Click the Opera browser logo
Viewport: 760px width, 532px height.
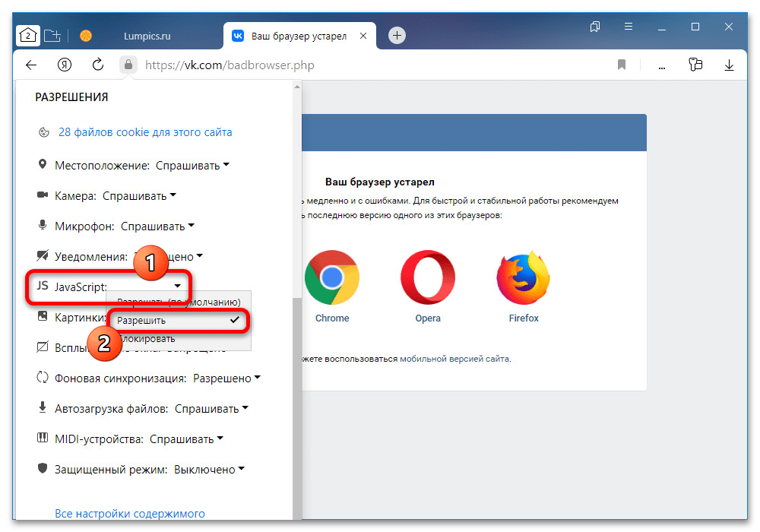click(x=427, y=277)
